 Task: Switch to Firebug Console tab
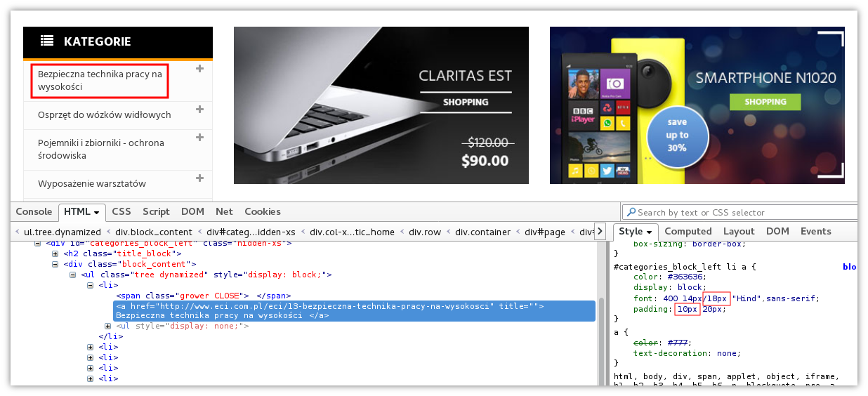pyautogui.click(x=34, y=211)
